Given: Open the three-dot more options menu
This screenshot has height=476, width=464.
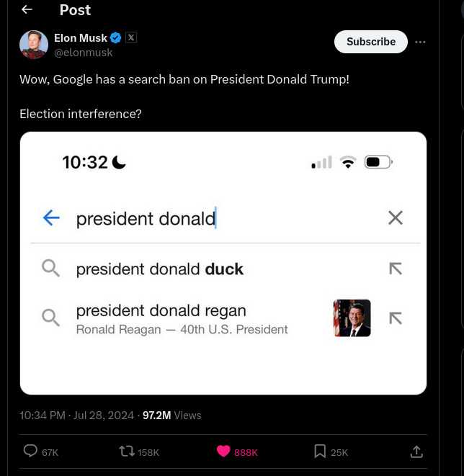Looking at the screenshot, I should (421, 42).
